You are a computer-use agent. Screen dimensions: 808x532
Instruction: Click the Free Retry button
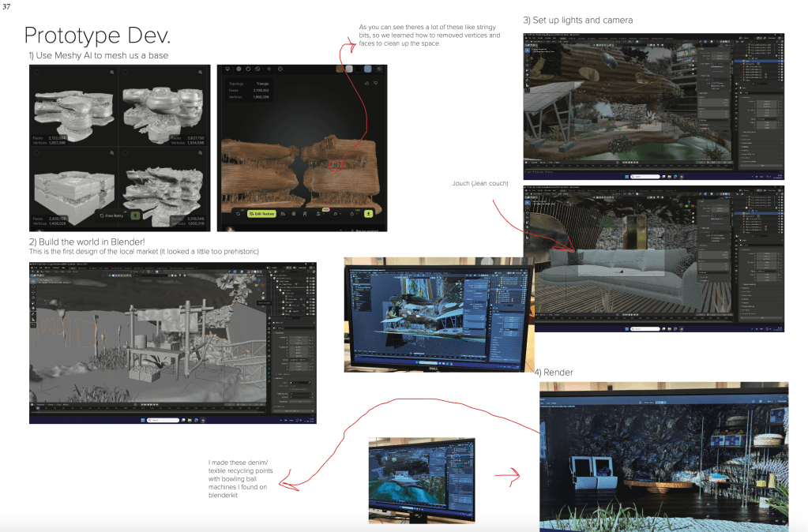[x=112, y=215]
